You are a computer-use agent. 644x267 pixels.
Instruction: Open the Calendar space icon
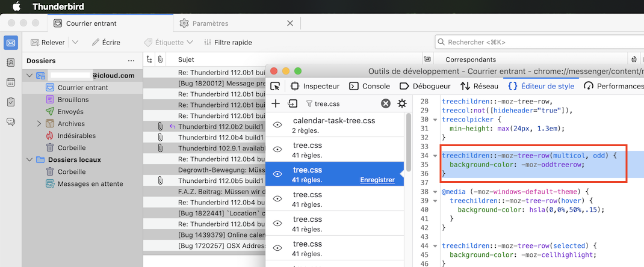[x=11, y=82]
